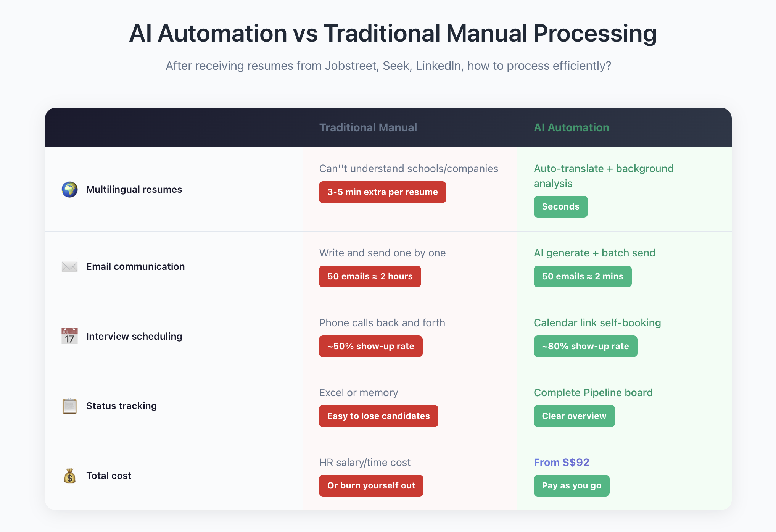The width and height of the screenshot is (776, 532).
Task: Click the Or burn yourself out badge
Action: pos(371,485)
